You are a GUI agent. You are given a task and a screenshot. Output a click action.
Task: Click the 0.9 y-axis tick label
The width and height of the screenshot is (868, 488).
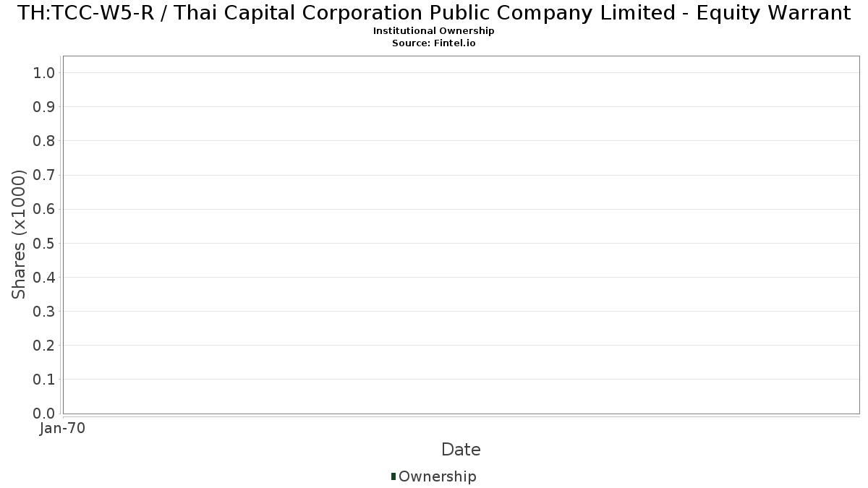click(x=44, y=106)
